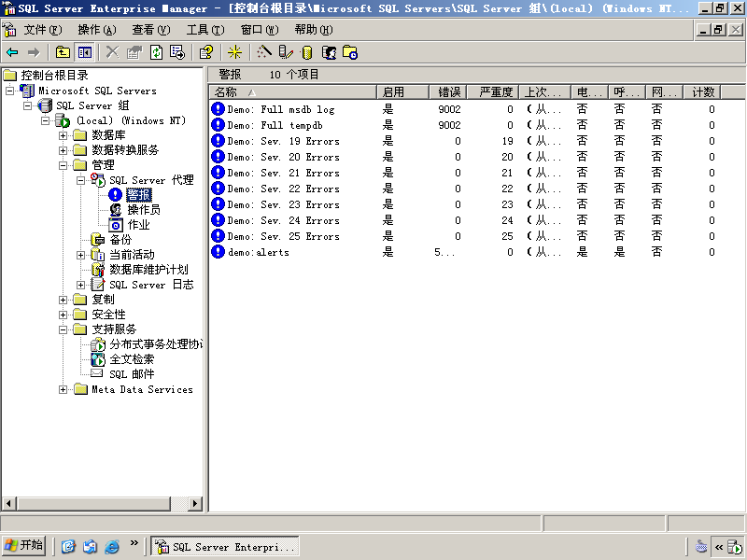This screenshot has width=747, height=560.
Task: Launch Internet Explorer from quick launch
Action: click(112, 546)
